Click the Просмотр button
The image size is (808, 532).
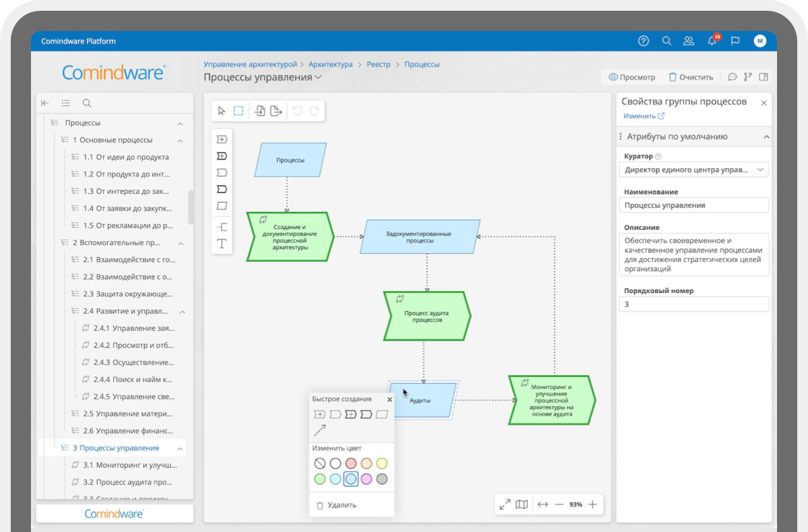click(x=632, y=77)
